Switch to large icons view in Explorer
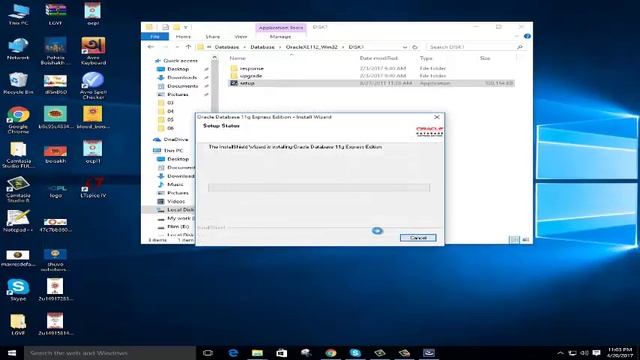Image resolution: width=640 pixels, height=360 pixels. point(525,240)
